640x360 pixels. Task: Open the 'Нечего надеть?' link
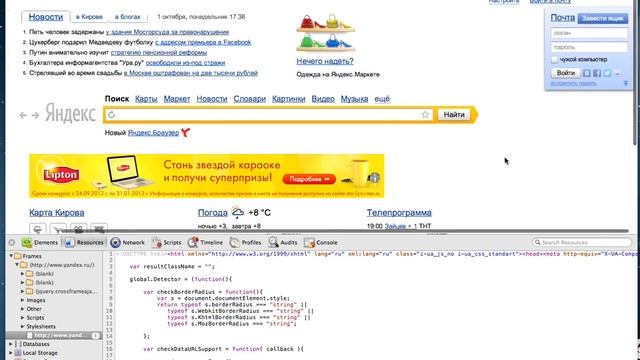325,61
